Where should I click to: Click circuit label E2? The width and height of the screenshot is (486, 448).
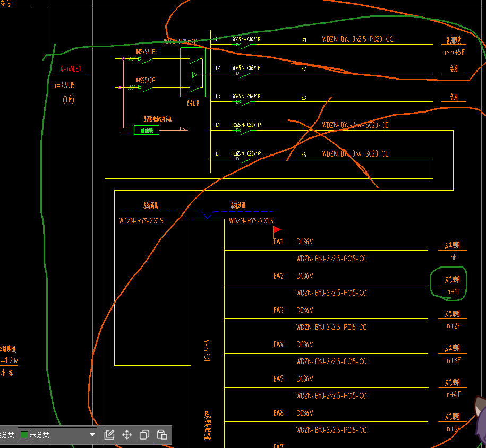(304, 69)
